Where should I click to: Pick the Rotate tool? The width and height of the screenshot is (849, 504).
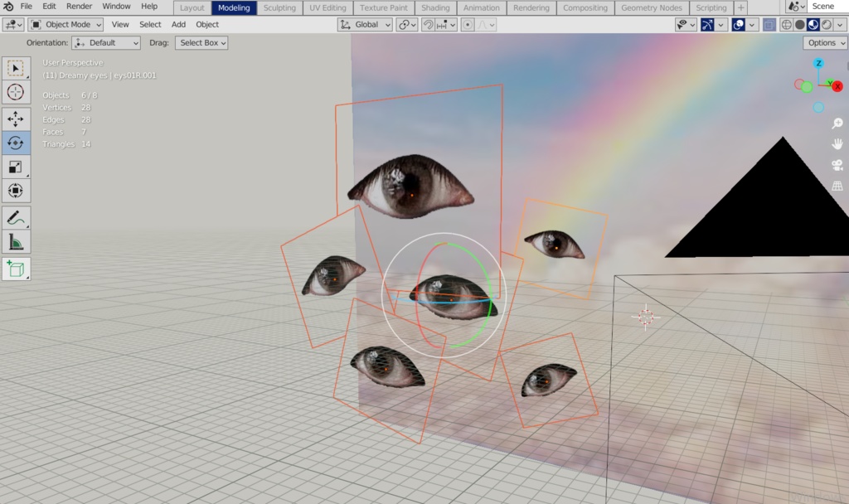click(x=16, y=143)
